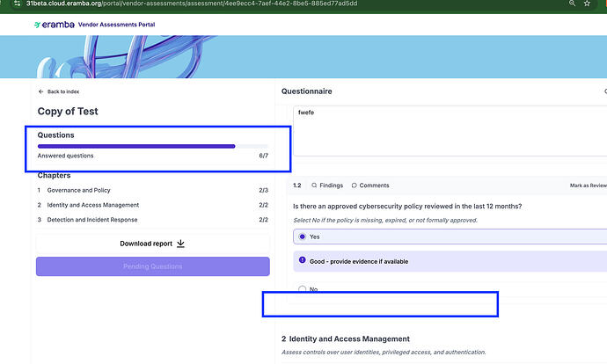Screen dimensions: 607x364
Task: Click the Copy of Test heading
Action: [68, 112]
